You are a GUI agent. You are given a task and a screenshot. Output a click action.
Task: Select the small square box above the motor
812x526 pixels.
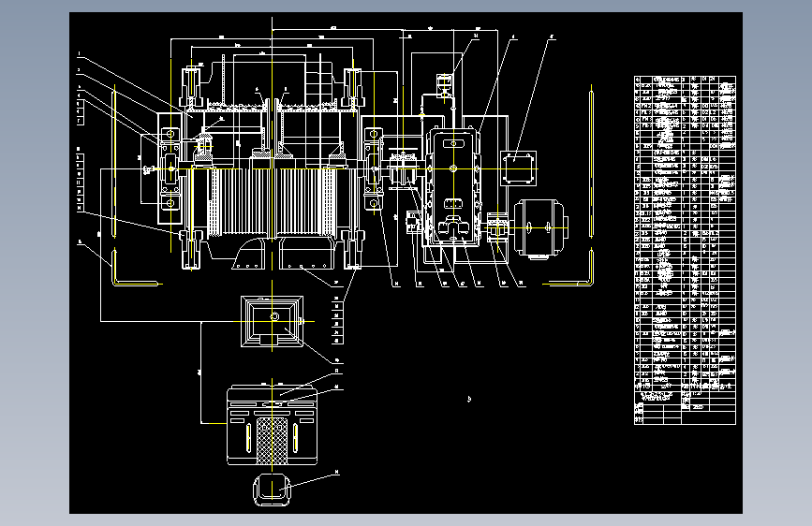point(518,168)
